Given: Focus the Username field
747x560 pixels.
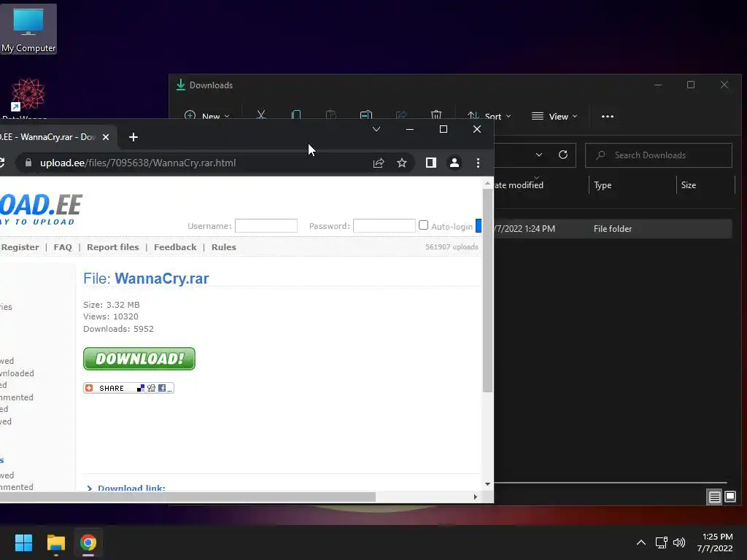Looking at the screenshot, I should tap(266, 226).
